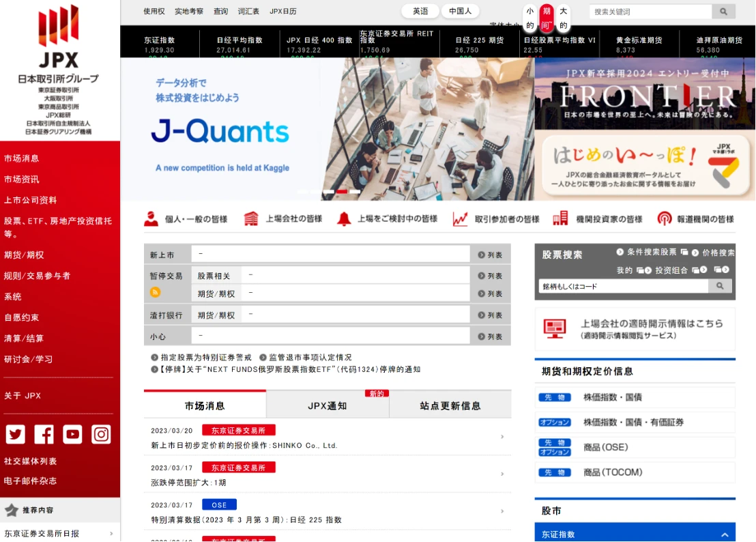Open the J-Quants banner

tap(328, 129)
